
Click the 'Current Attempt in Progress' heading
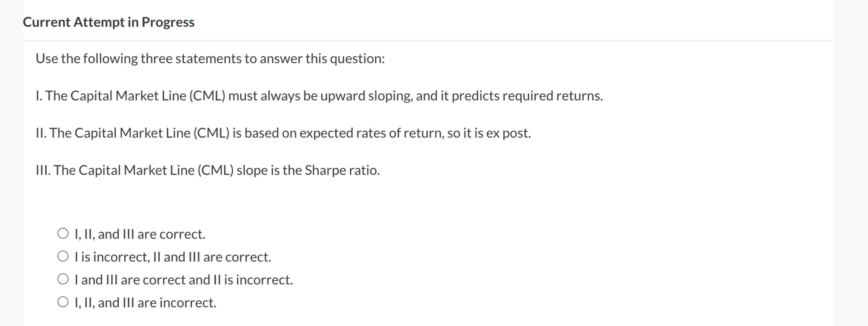click(108, 22)
